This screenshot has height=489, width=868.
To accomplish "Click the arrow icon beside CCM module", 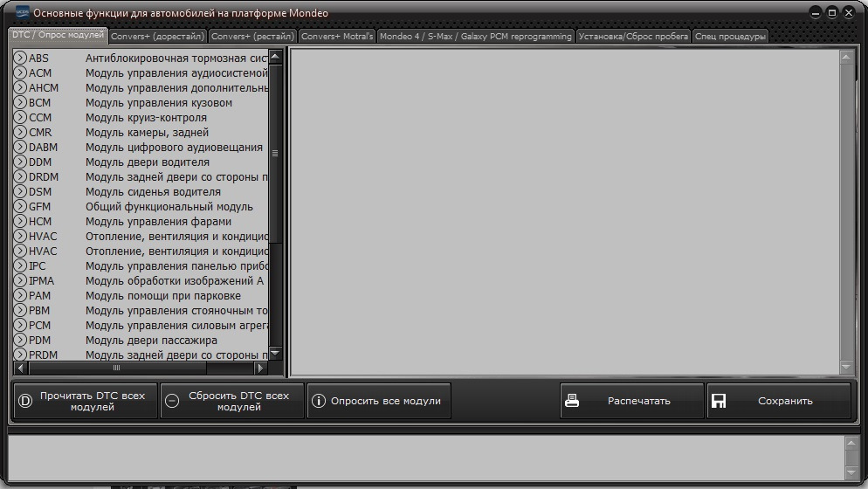I will coord(20,117).
